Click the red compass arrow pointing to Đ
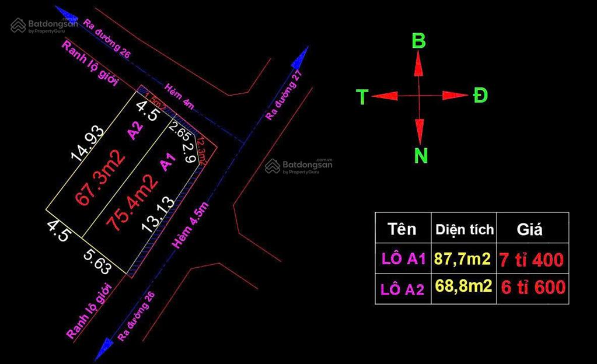Image resolution: width=597 pixels, height=364 pixels. (455, 95)
